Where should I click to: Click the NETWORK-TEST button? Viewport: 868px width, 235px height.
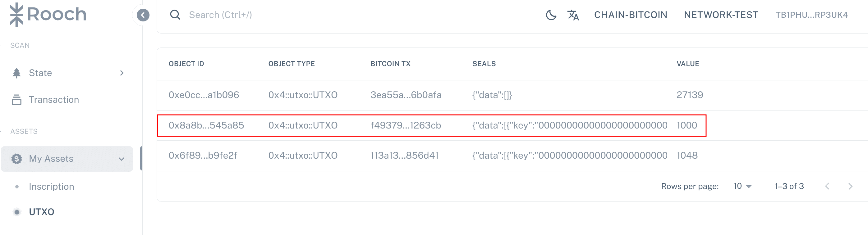tap(721, 15)
